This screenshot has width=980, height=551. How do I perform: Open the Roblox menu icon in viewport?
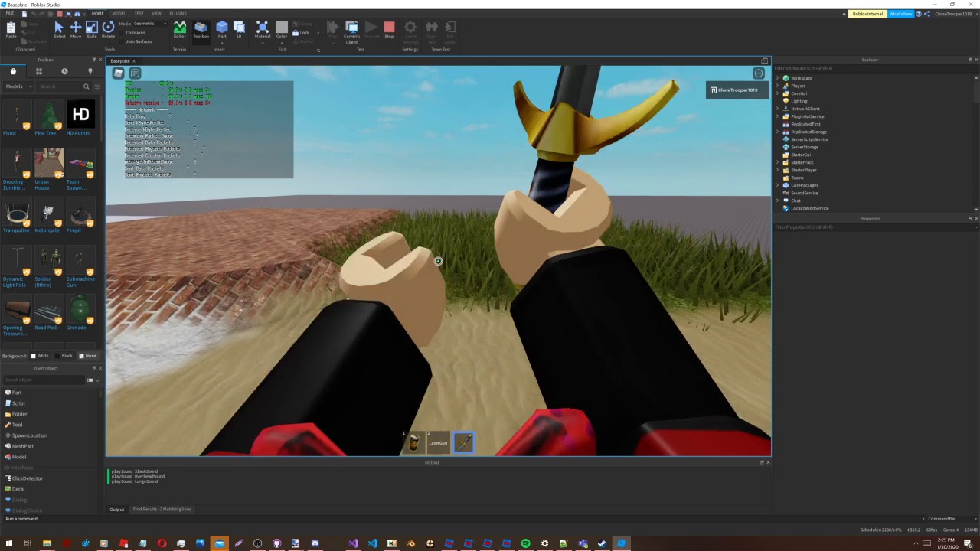coord(119,73)
